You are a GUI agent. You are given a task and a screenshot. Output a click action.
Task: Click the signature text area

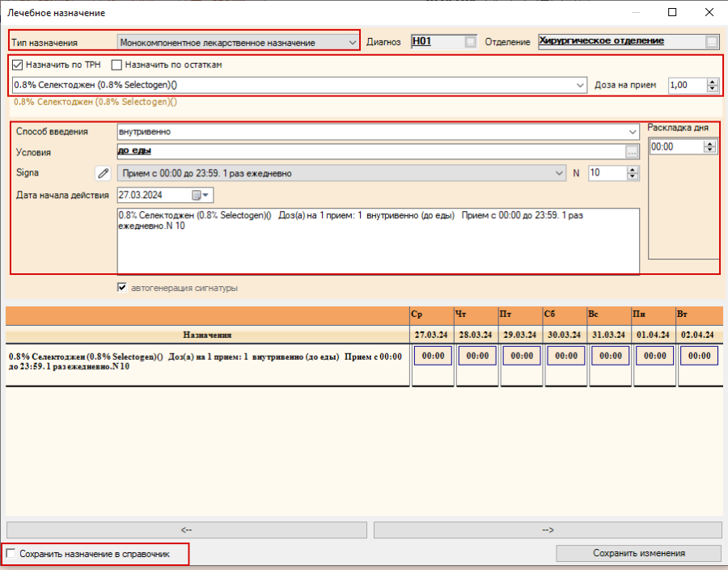click(378, 241)
